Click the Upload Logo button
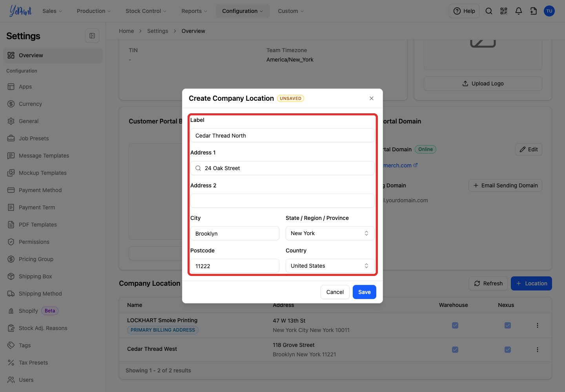 pyautogui.click(x=483, y=83)
